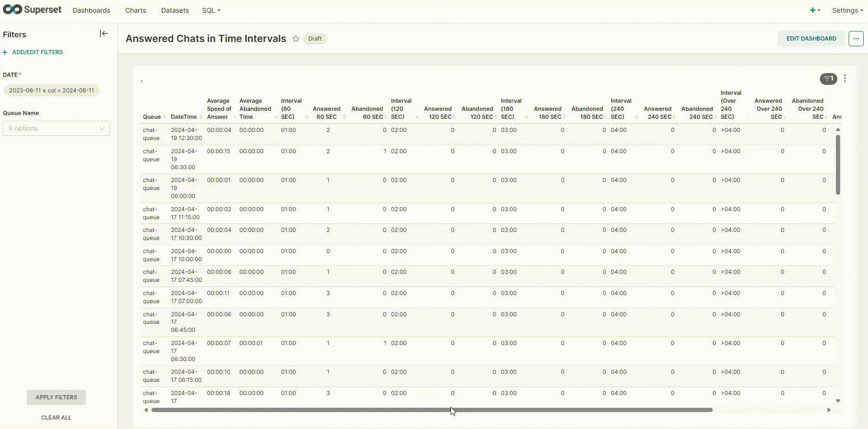Navigate to the Dashboards menu item
The width and height of the screenshot is (868, 429).
(x=91, y=10)
